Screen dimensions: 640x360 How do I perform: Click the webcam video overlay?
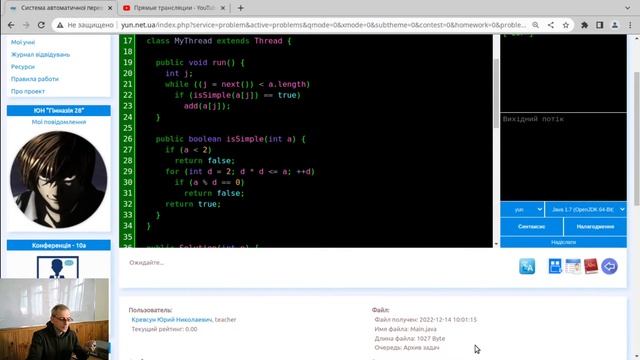pos(55,319)
